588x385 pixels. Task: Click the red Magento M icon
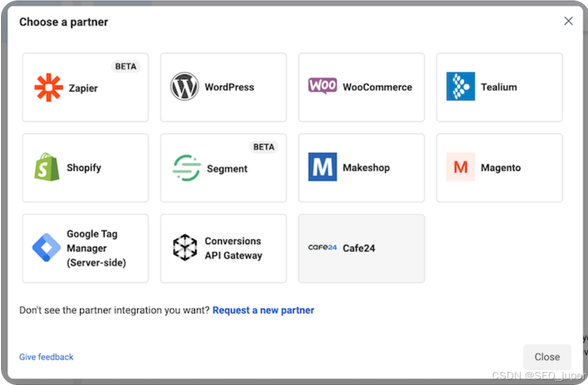click(x=461, y=167)
